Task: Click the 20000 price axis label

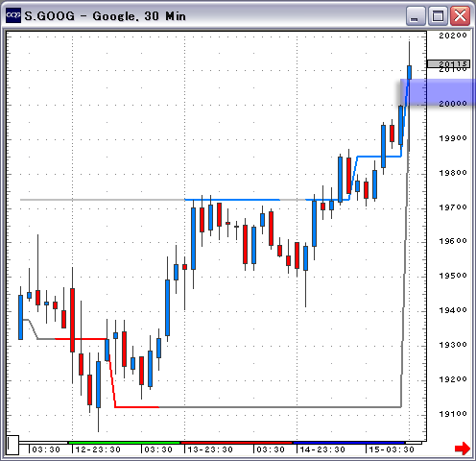Action: pyautogui.click(x=453, y=104)
